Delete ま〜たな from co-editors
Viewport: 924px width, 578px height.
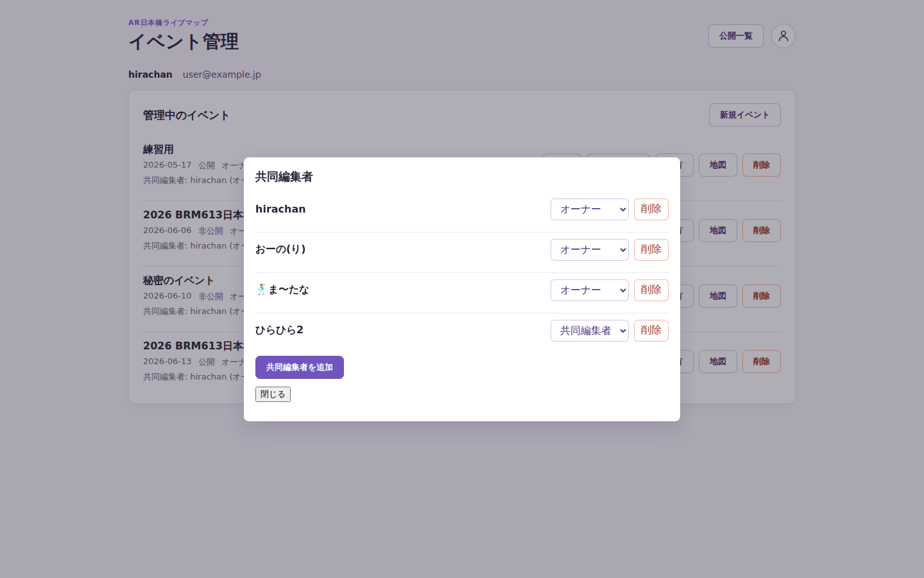[651, 290]
